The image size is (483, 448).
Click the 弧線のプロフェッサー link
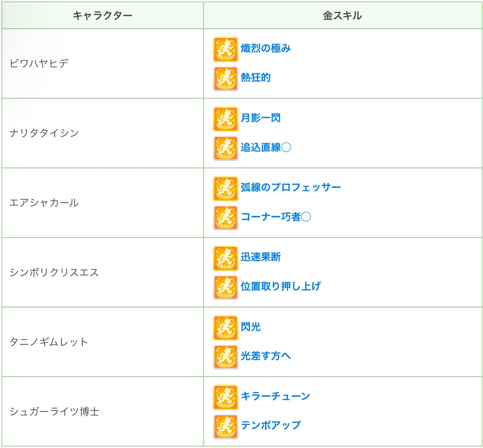coord(291,188)
